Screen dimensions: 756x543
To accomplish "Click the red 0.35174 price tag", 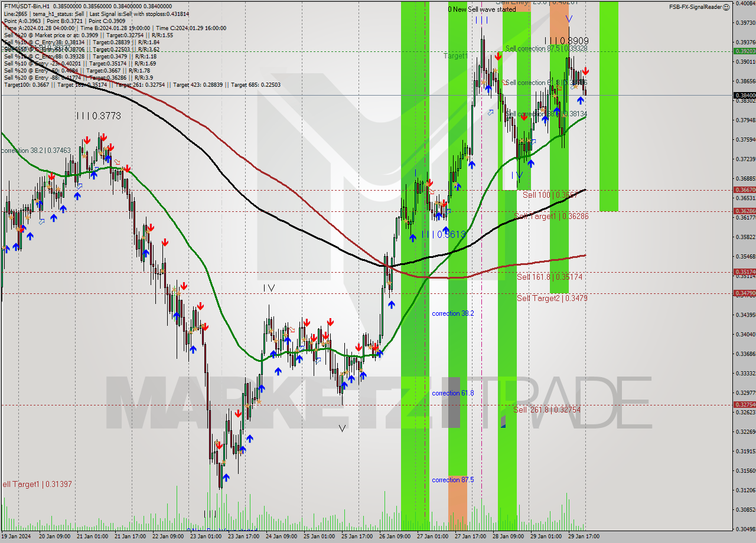I will click(744, 271).
